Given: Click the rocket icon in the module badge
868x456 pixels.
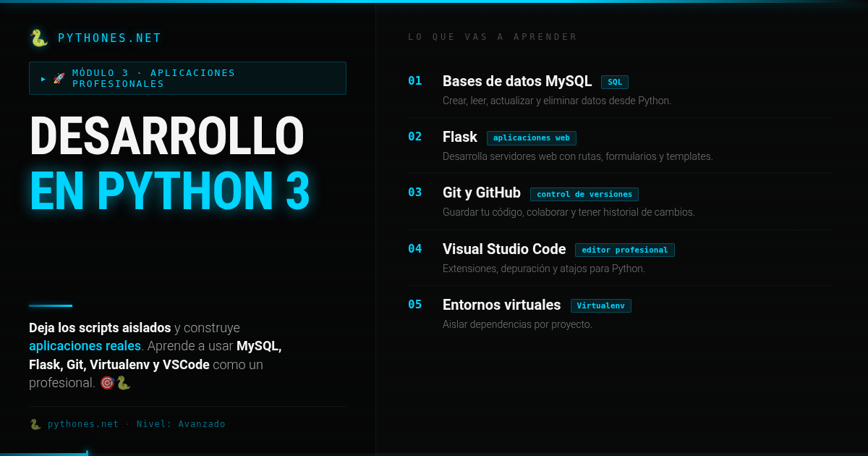Looking at the screenshot, I should (59, 78).
